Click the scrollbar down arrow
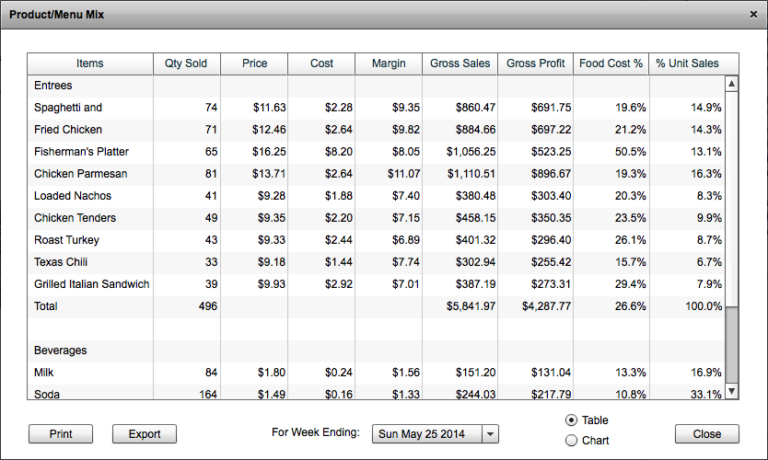This screenshot has height=460, width=768. coord(731,391)
